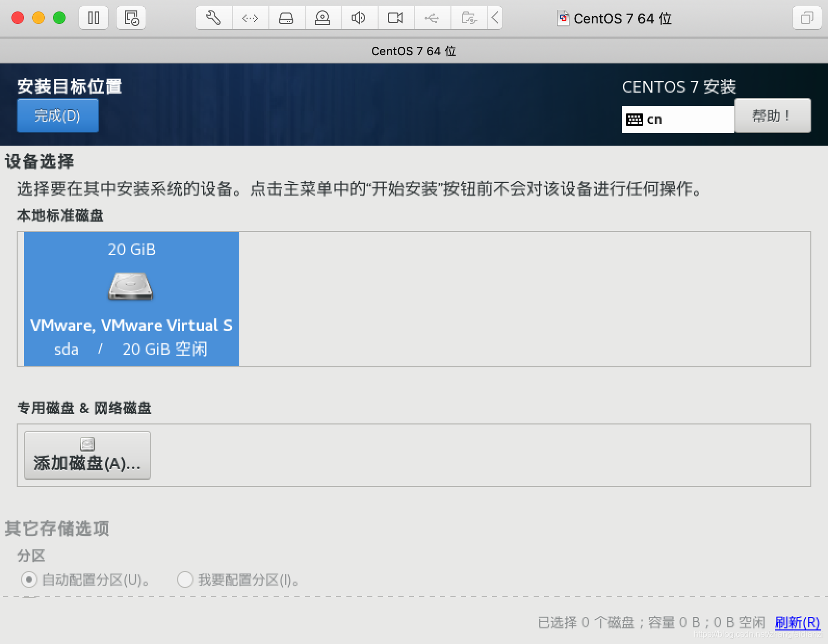Open virtual machine settings wrench
This screenshot has width=828, height=644.
214,18
